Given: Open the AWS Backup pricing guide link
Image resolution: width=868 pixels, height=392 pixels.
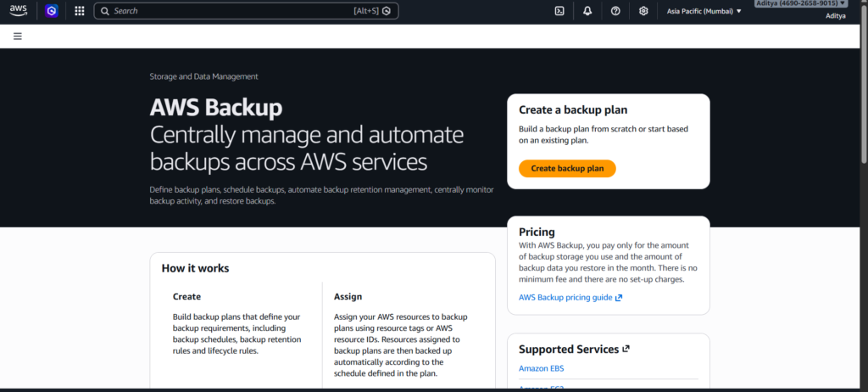Looking at the screenshot, I should click(565, 298).
